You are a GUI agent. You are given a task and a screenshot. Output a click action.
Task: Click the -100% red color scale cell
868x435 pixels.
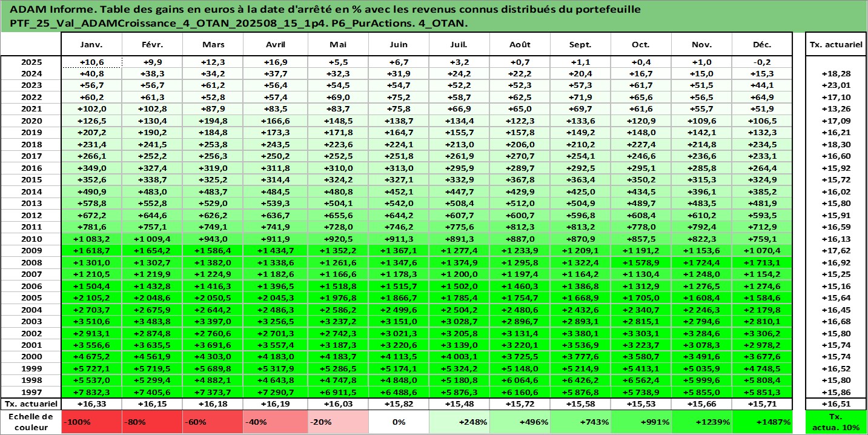click(x=92, y=422)
